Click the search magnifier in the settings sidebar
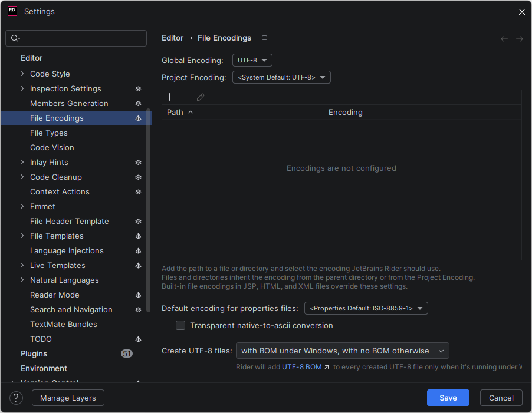 tap(16, 38)
